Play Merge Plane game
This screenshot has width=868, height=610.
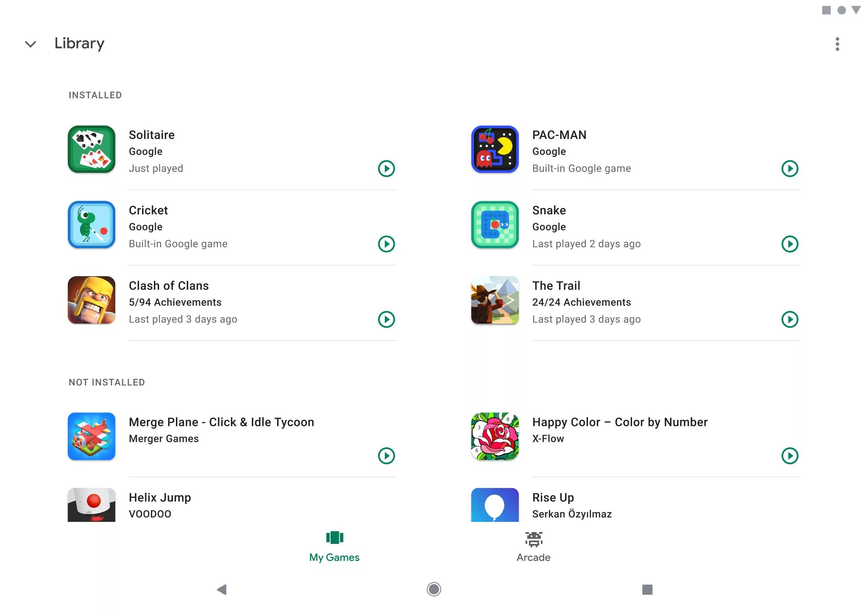tap(387, 455)
